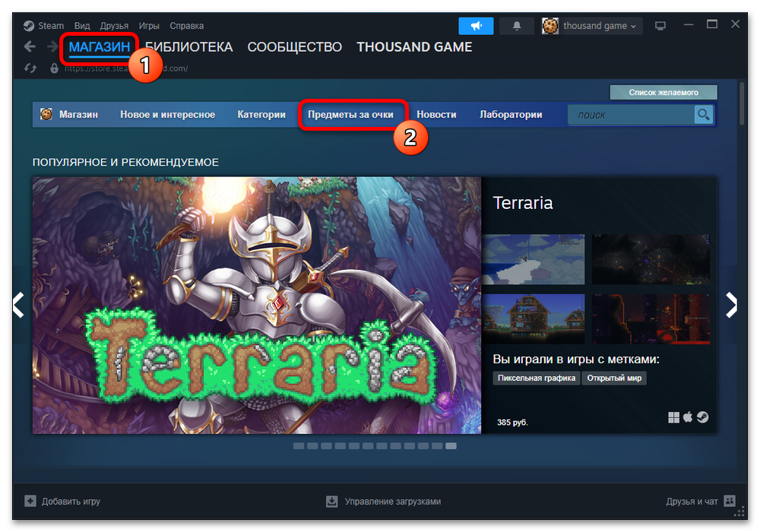The width and height of the screenshot is (760, 532).
Task: Open the Игры menu
Action: tap(149, 26)
